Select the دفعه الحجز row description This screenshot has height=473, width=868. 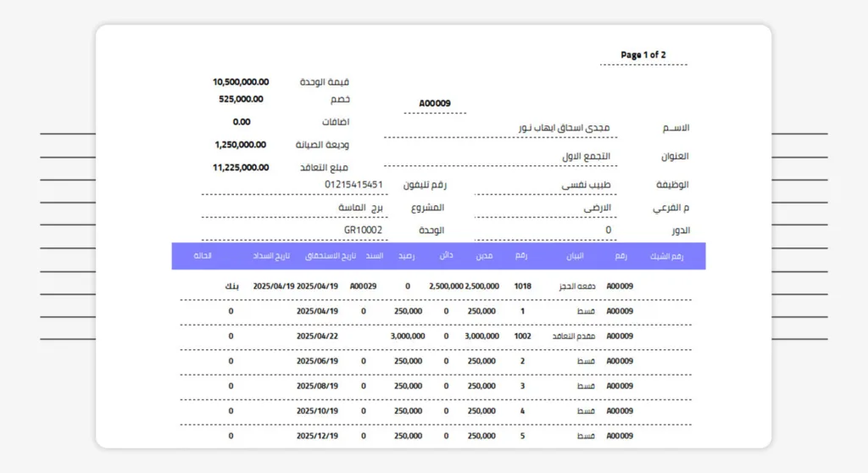click(x=581, y=287)
